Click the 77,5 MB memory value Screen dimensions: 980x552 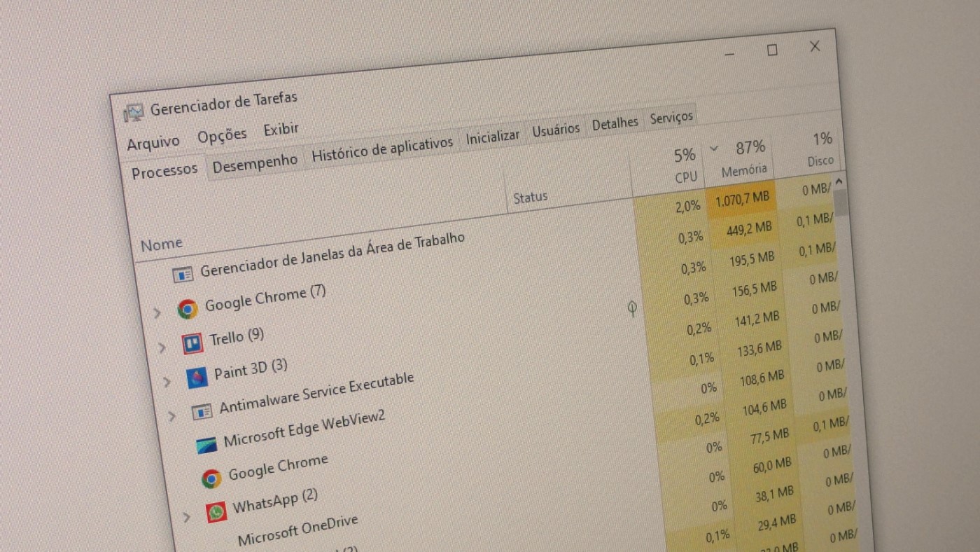(x=769, y=436)
